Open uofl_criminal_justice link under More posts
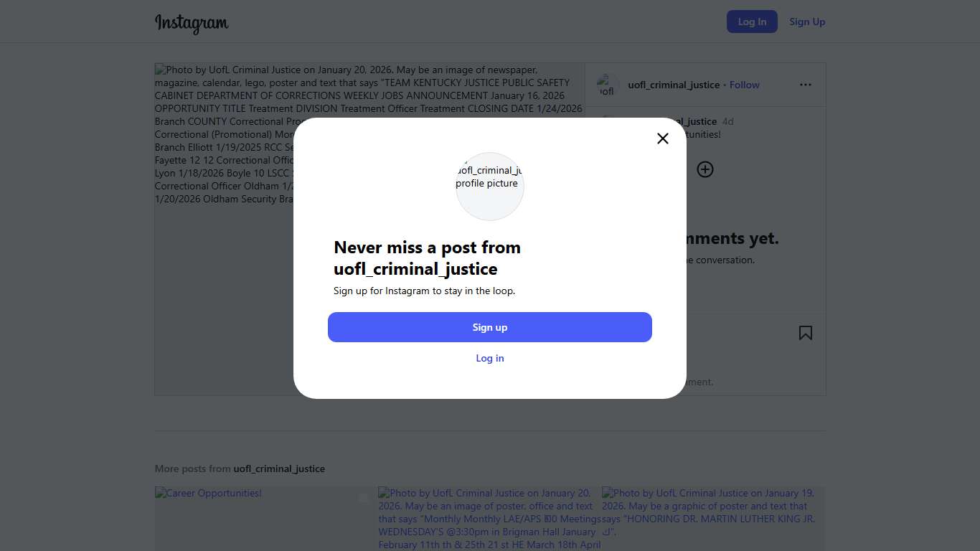 coord(279,468)
